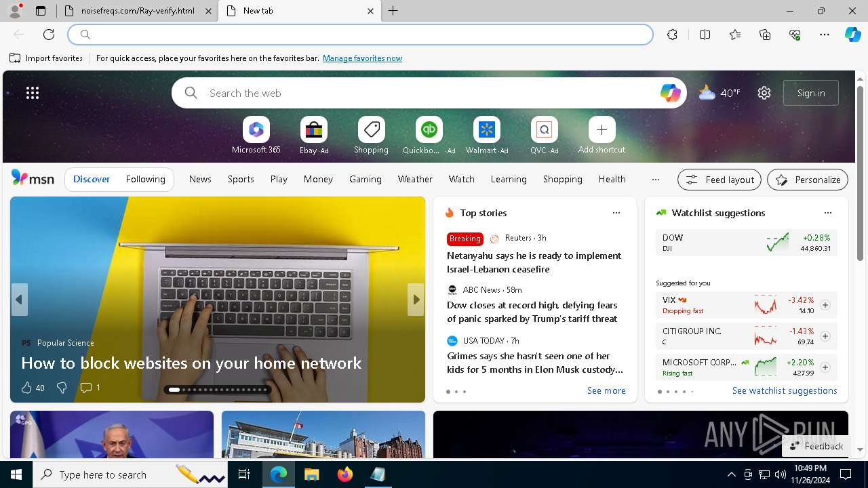Open tab actions menu icon
The height and width of the screenshot is (488, 868).
tap(41, 11)
